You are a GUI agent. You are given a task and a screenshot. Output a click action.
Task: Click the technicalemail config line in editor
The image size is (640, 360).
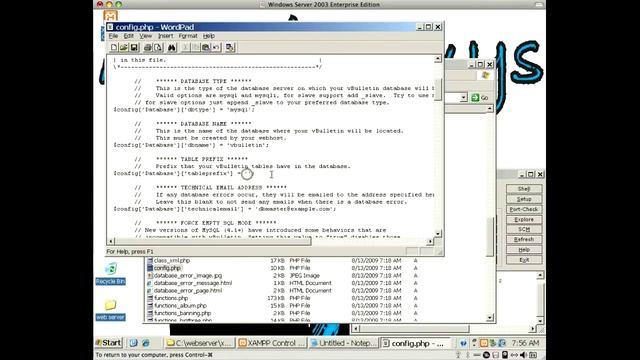[x=225, y=209]
